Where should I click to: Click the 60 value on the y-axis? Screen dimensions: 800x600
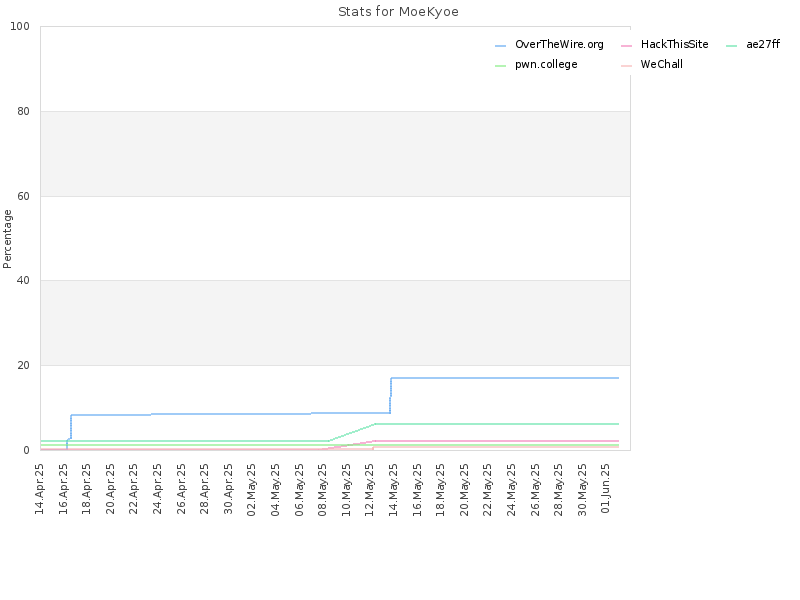click(x=23, y=196)
